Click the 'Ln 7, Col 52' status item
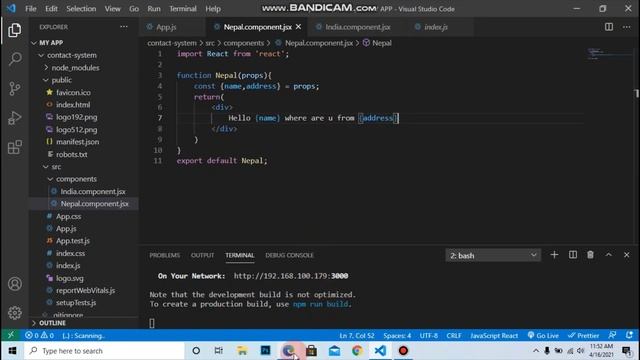This screenshot has height=360, width=640. click(357, 336)
